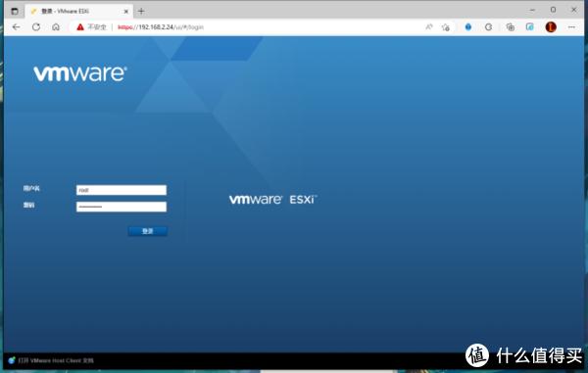Reload the ESXi login page
This screenshot has width=588, height=373.
pos(36,27)
